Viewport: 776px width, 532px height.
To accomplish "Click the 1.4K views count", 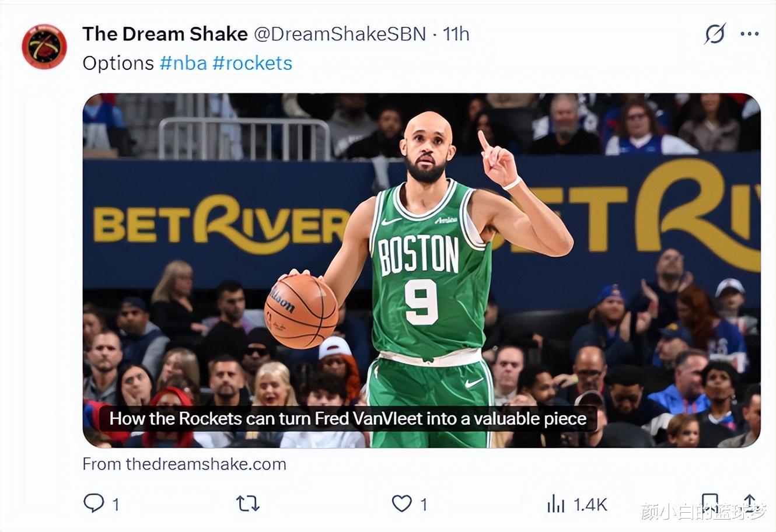I will (x=590, y=504).
